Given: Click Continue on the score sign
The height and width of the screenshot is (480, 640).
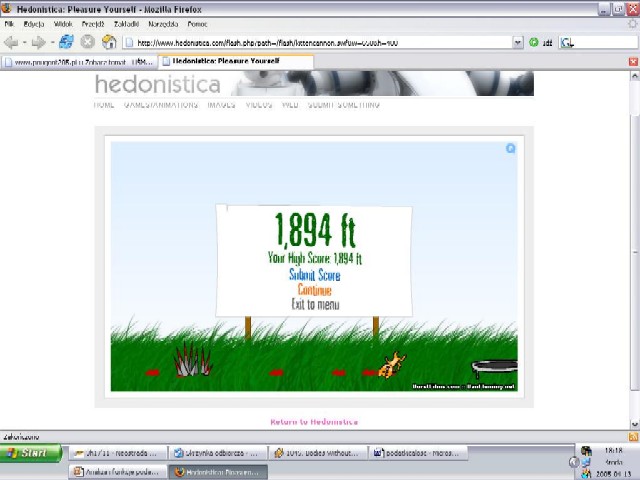Looking at the screenshot, I should [314, 290].
